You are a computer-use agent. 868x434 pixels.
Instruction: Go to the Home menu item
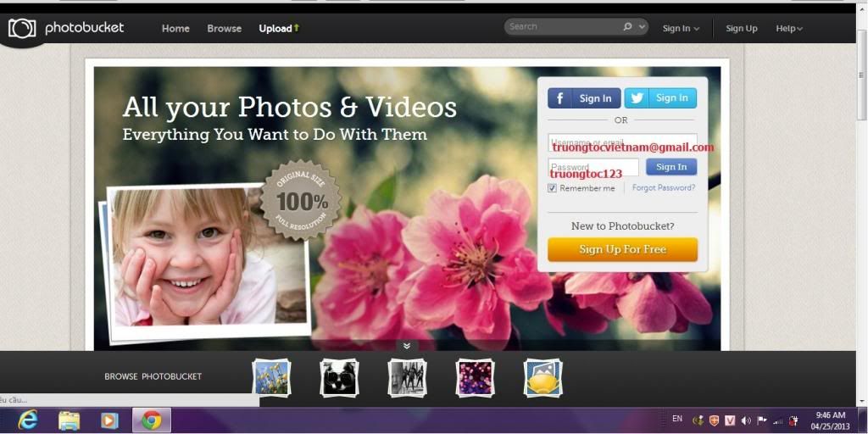tap(175, 28)
